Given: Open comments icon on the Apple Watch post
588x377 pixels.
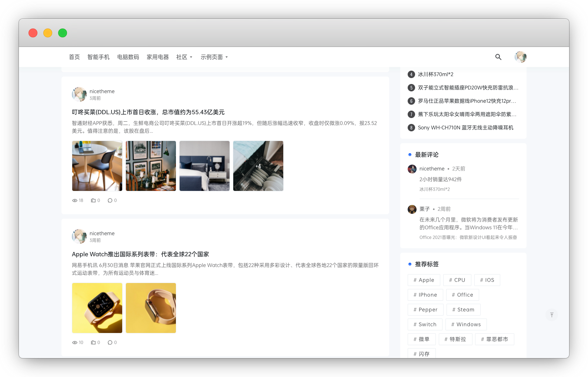Looking at the screenshot, I should [110, 343].
